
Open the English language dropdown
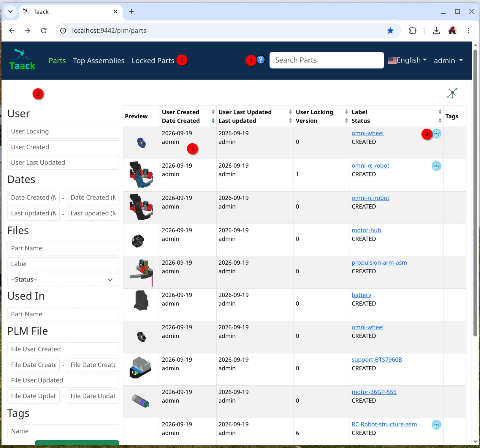(x=407, y=60)
